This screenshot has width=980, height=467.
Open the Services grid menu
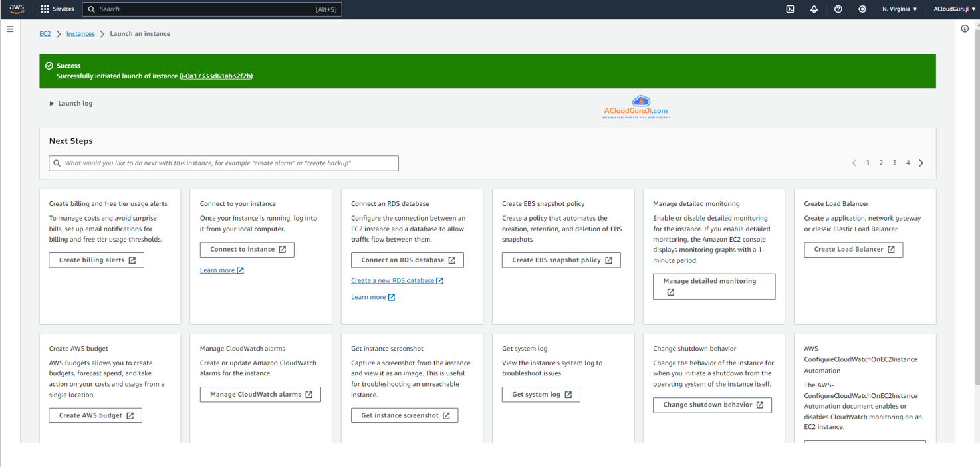tap(57, 9)
